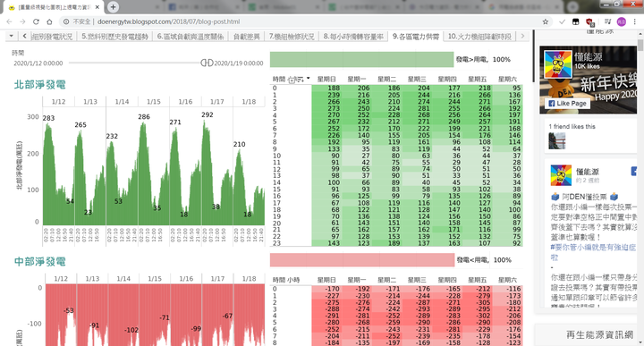Open the 時間 header dropdown arrow
The height and width of the screenshot is (346, 644).
(308, 79)
